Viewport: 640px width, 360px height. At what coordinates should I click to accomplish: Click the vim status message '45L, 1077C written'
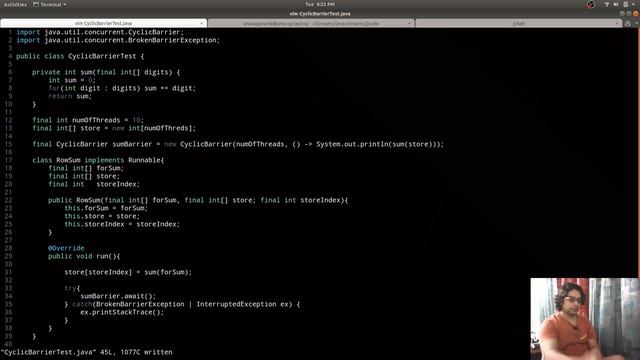pyautogui.click(x=136, y=352)
